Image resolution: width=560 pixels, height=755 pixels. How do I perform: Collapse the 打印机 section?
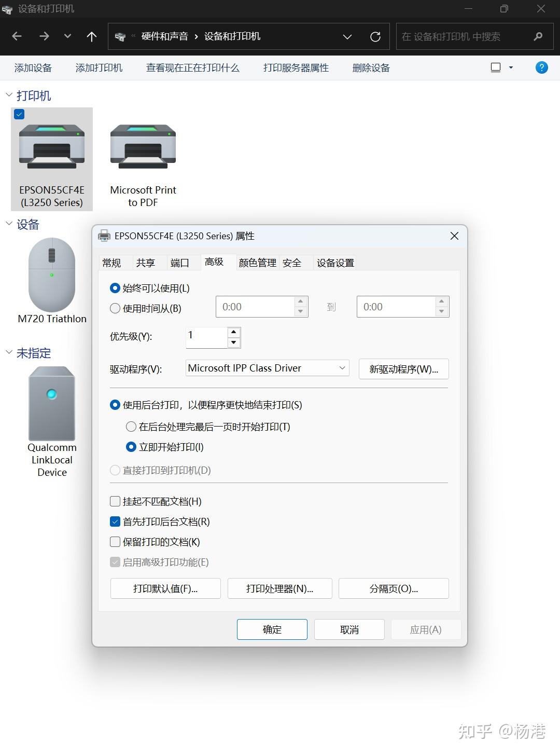(9, 94)
